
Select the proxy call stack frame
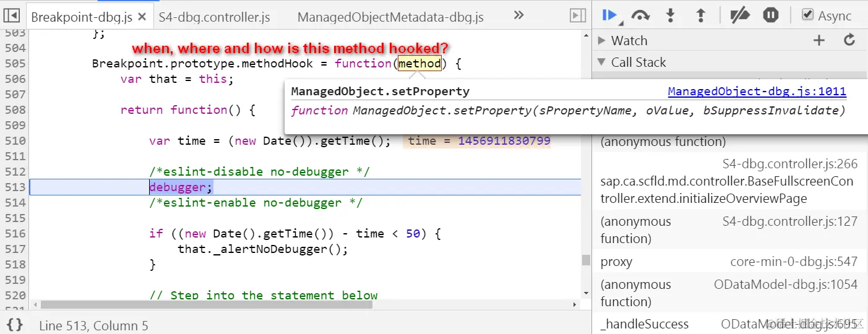coord(729,262)
